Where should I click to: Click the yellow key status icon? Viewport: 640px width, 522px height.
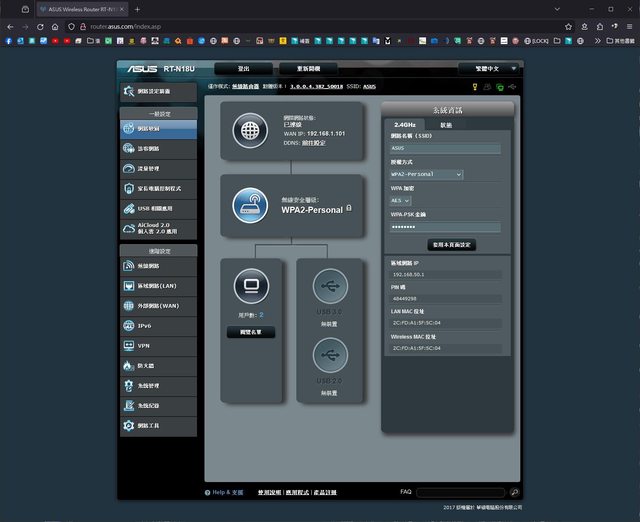click(475, 87)
